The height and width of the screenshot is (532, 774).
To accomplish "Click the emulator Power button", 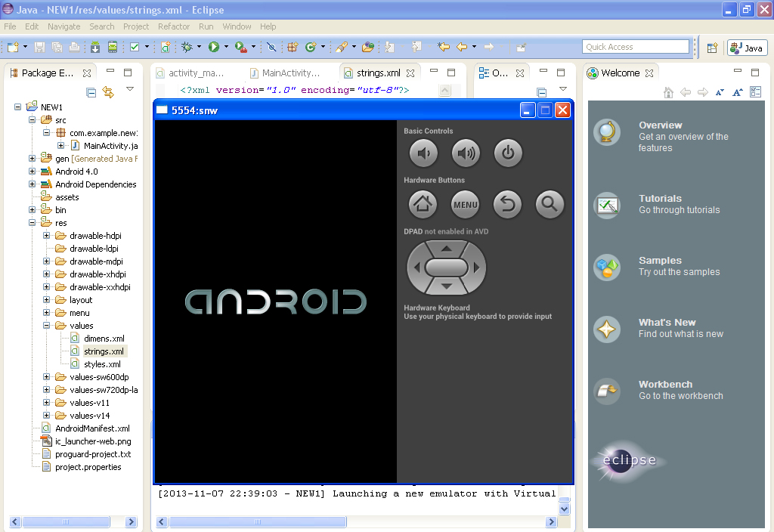I will (508, 153).
